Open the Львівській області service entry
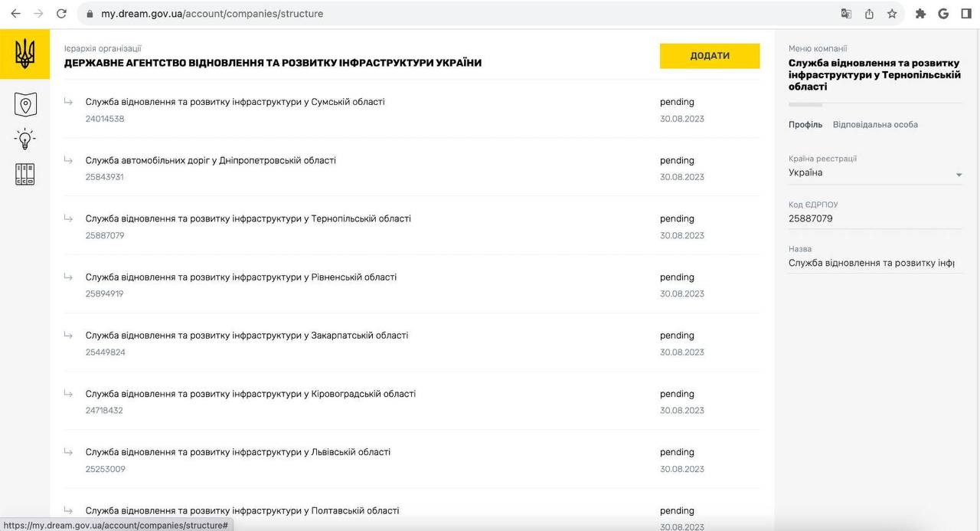 238,452
